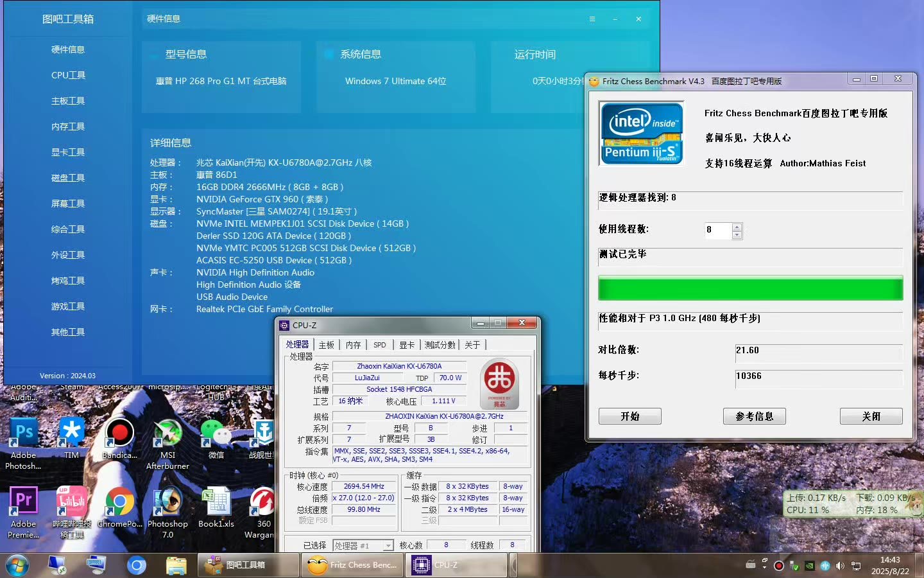Switch to 主板 tab in CPU-Z
This screenshot has width=924, height=578.
pyautogui.click(x=327, y=345)
